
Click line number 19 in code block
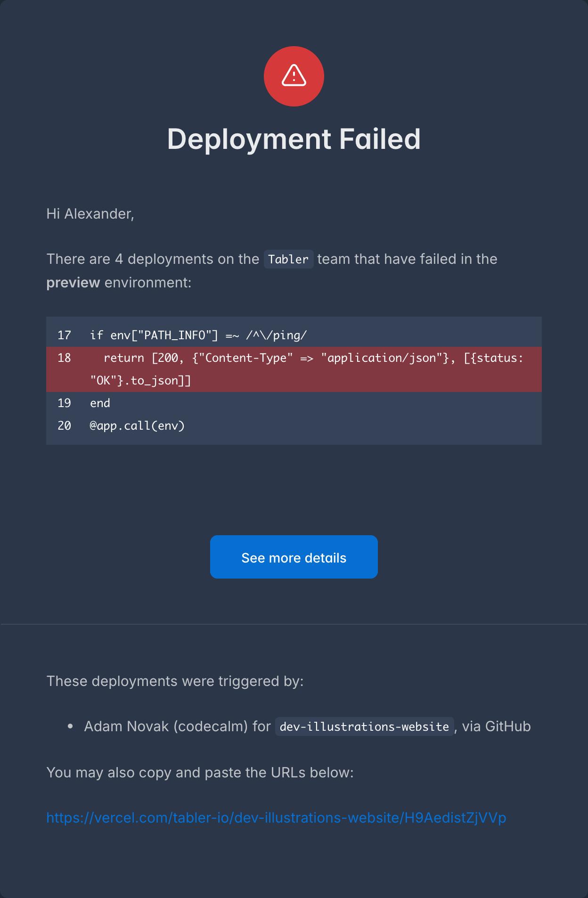point(64,403)
